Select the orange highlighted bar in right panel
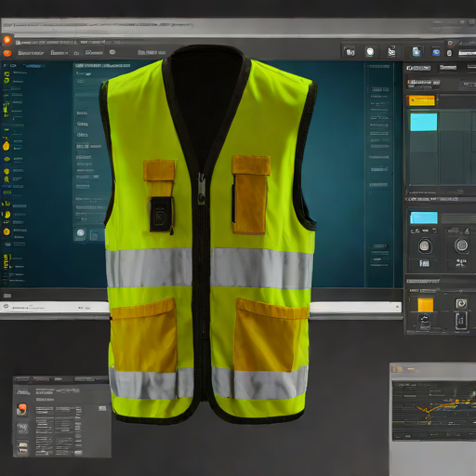 422,100
